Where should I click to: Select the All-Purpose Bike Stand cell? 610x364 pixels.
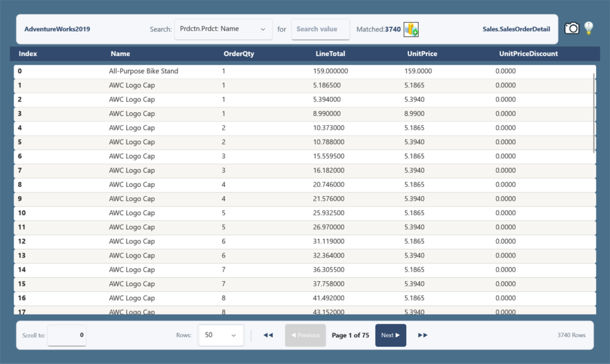[x=144, y=71]
